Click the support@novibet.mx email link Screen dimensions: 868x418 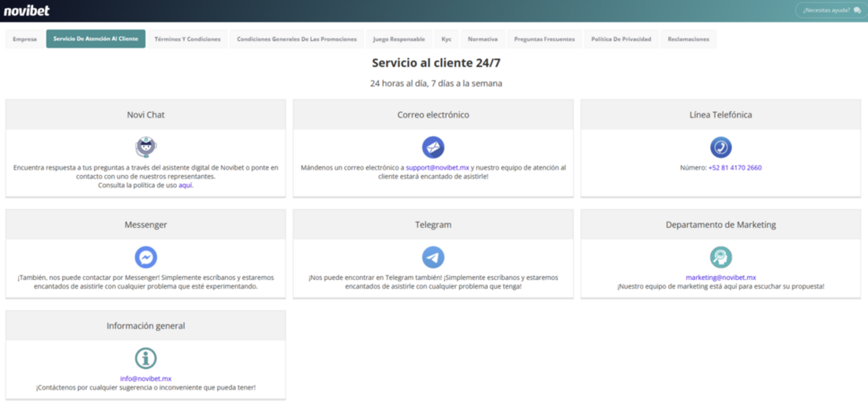point(437,167)
